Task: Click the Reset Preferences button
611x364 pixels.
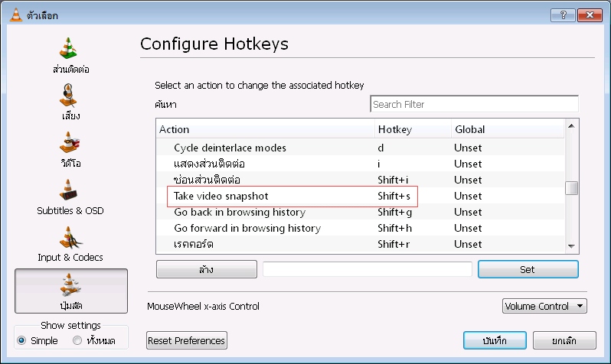Action: click(x=187, y=340)
